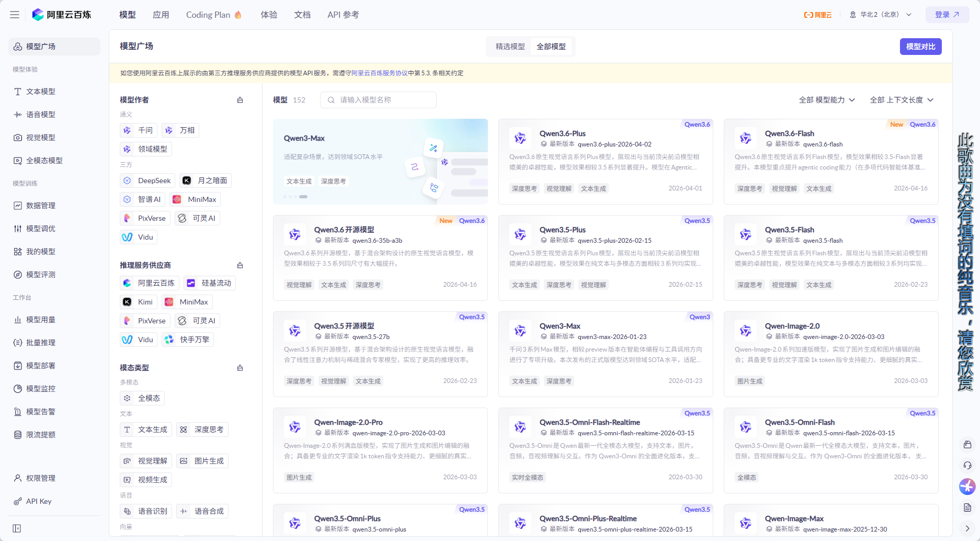Open 模型用量 sidebar entry
This screenshot has width=980, height=541.
[x=54, y=320]
